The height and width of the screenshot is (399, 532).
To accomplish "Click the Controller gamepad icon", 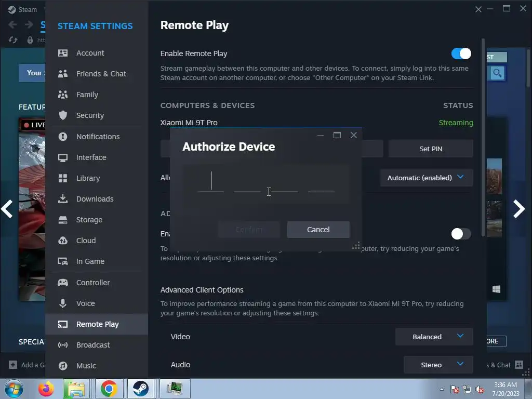I will (63, 283).
